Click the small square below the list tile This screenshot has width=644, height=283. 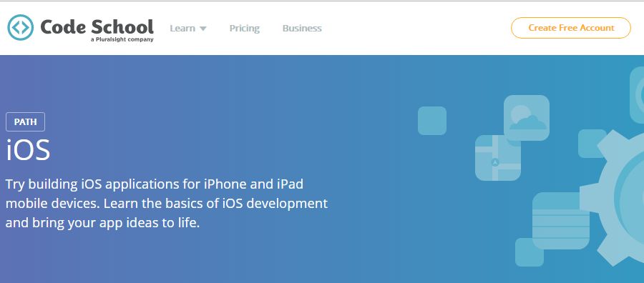530,252
